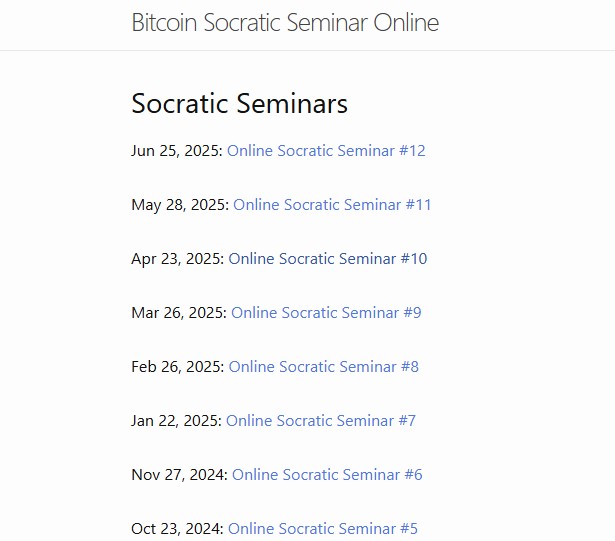Click the word 'Online' ending the site title

(406, 23)
